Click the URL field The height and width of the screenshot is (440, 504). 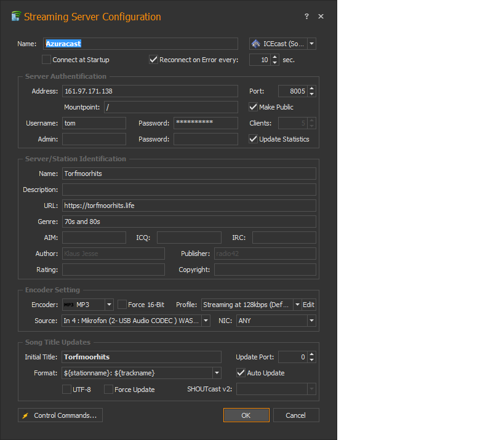click(189, 206)
